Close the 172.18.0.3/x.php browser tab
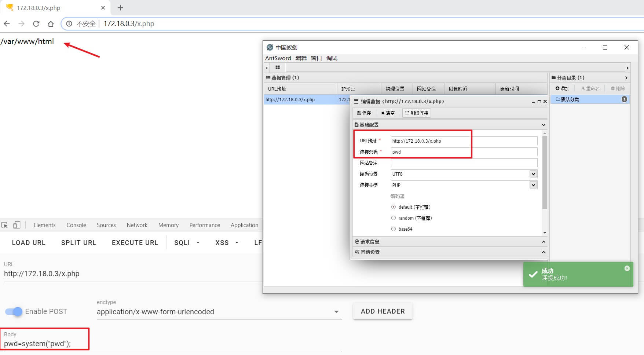 (x=103, y=8)
